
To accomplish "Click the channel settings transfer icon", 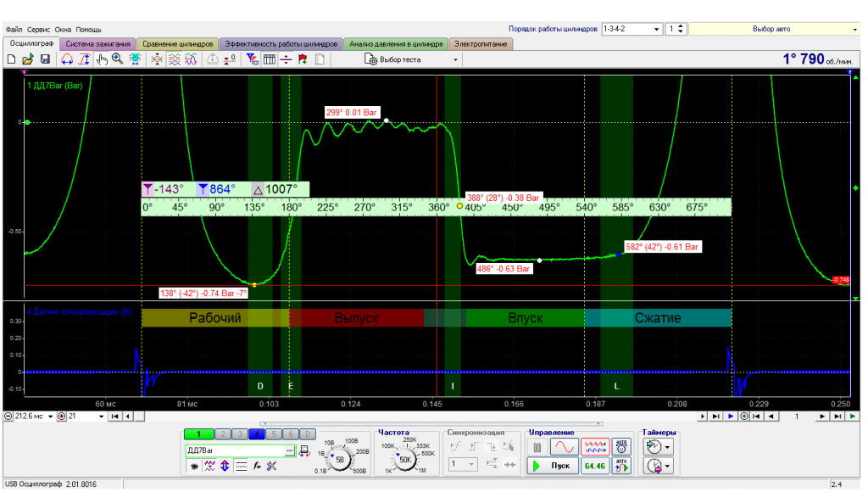I will tap(304, 451).
